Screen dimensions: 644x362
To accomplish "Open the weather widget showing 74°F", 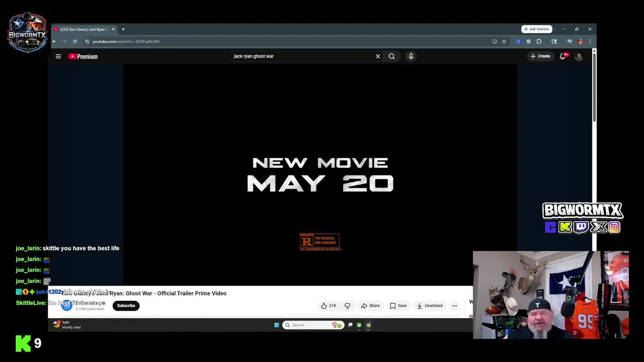I will [67, 325].
